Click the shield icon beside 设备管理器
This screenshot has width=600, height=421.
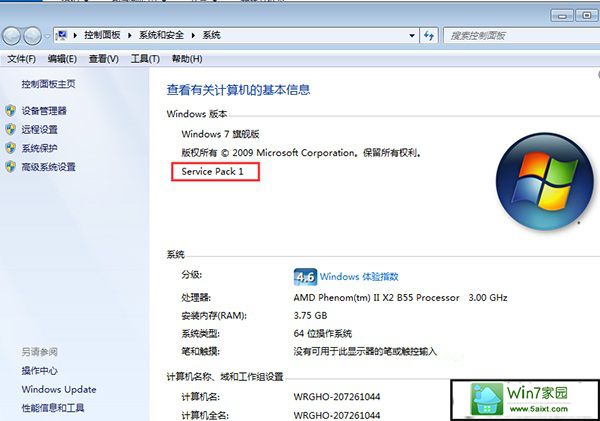(11, 111)
